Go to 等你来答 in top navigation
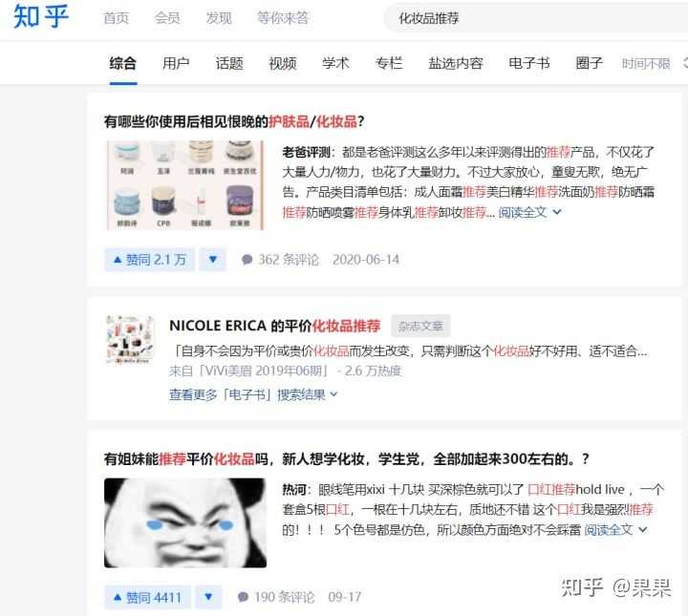This screenshot has width=688, height=616. pos(283,18)
